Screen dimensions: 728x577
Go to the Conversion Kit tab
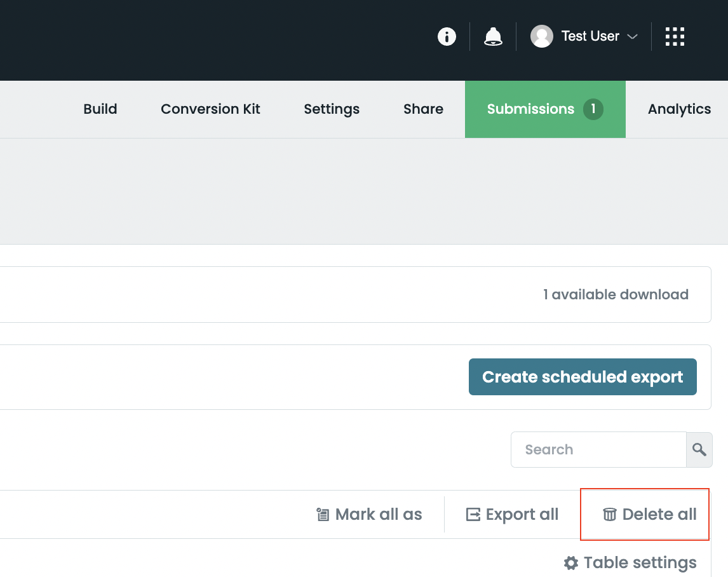(x=210, y=109)
